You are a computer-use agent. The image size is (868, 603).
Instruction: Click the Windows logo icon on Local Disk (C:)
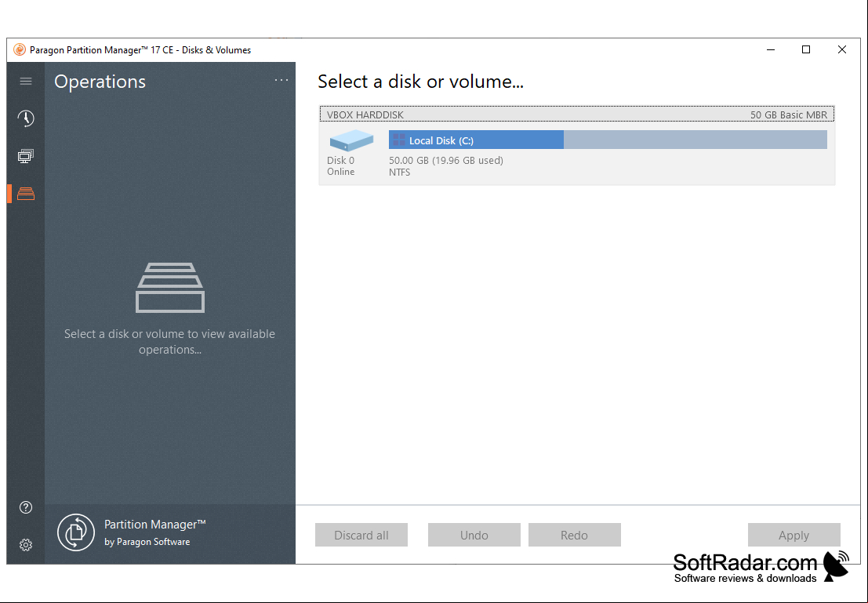(398, 140)
